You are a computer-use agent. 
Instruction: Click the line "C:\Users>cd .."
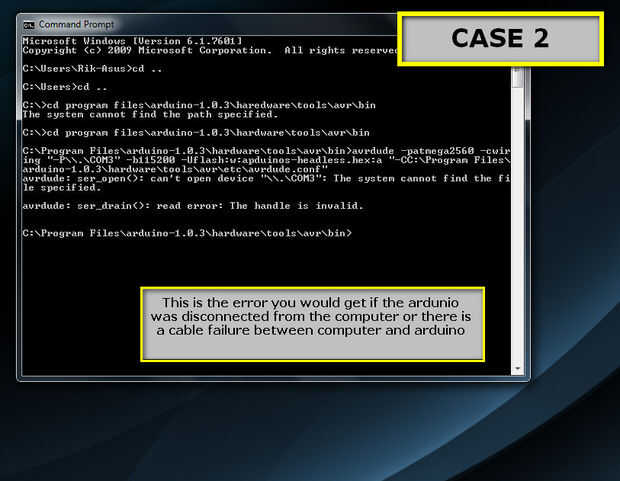(x=65, y=87)
